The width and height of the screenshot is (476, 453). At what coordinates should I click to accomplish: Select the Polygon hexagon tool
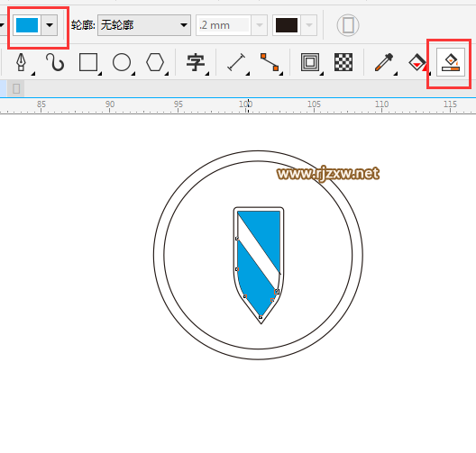[155, 62]
